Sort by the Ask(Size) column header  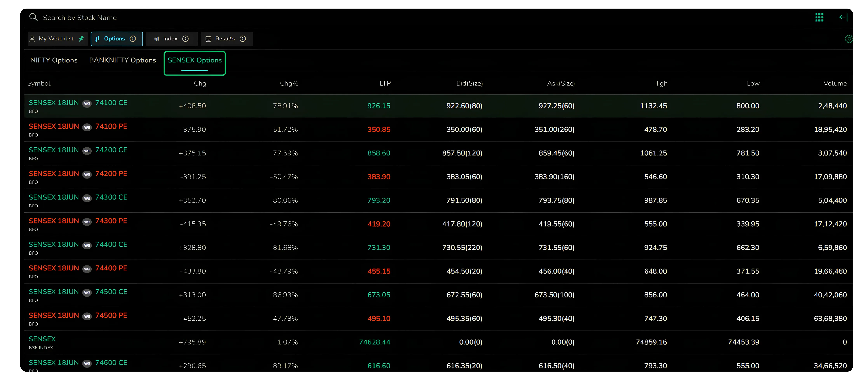[561, 83]
